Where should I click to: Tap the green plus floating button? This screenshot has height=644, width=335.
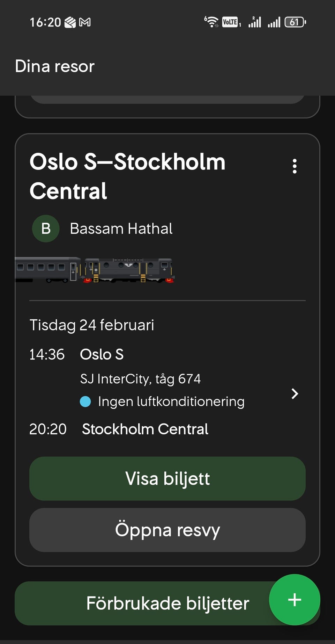click(x=294, y=600)
